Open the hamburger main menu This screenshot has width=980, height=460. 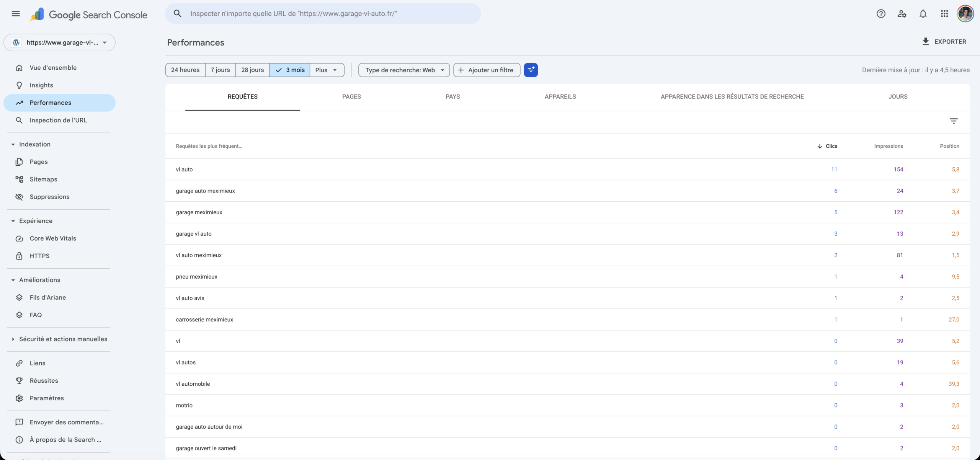click(x=16, y=14)
